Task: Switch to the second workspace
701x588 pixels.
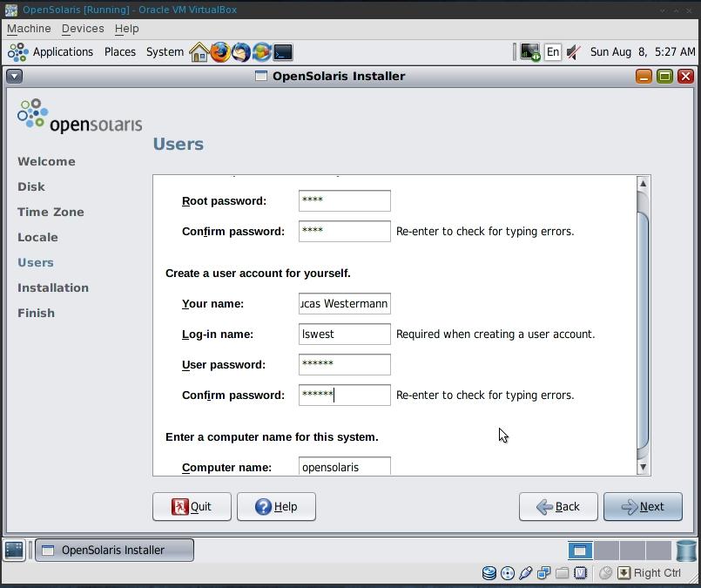Action: 606,550
